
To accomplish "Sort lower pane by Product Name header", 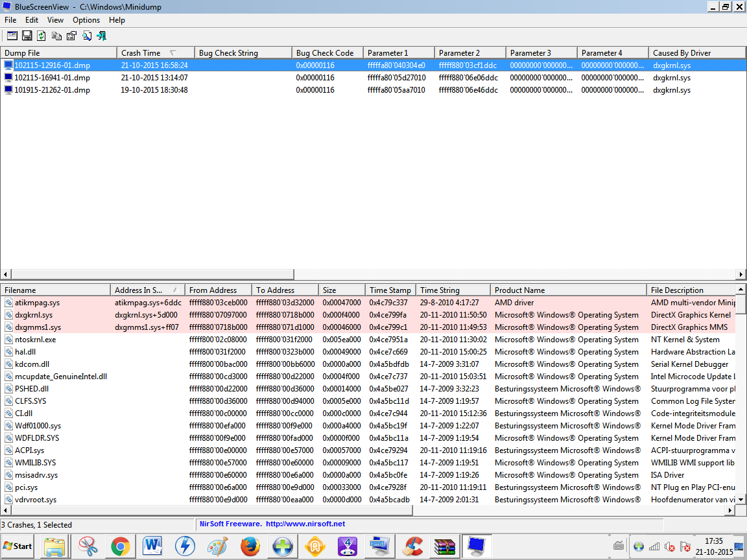I will [569, 290].
